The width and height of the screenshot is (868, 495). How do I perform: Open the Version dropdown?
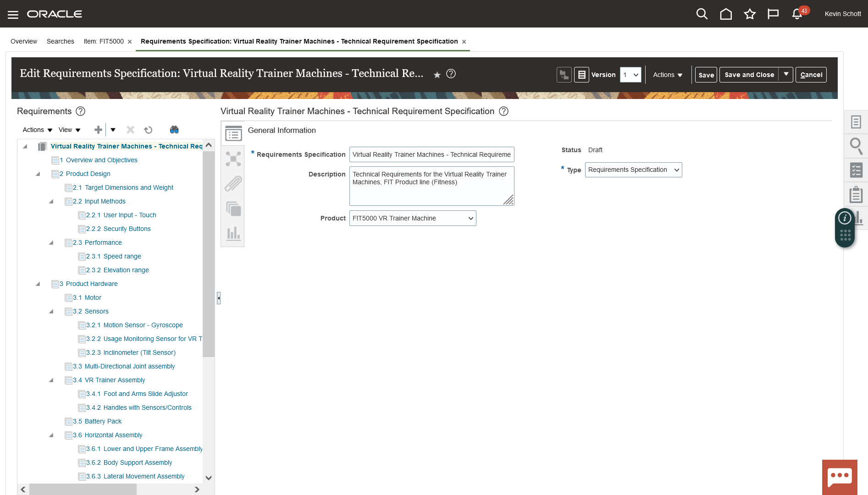click(630, 75)
